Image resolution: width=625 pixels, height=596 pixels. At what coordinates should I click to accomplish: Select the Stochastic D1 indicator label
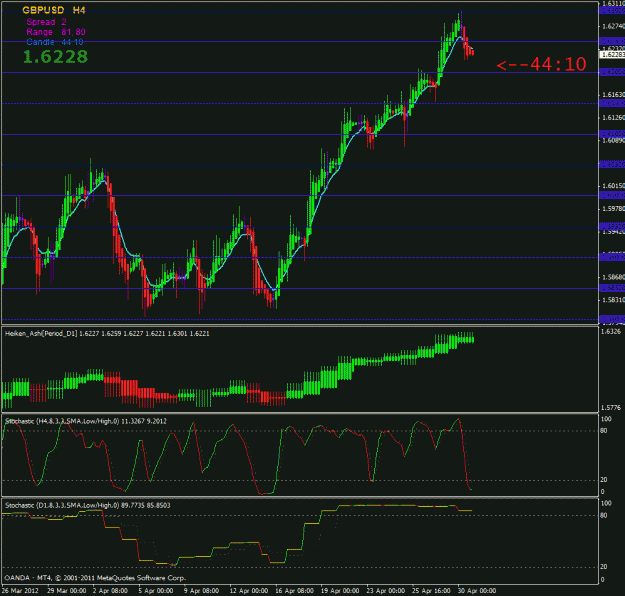click(x=87, y=505)
